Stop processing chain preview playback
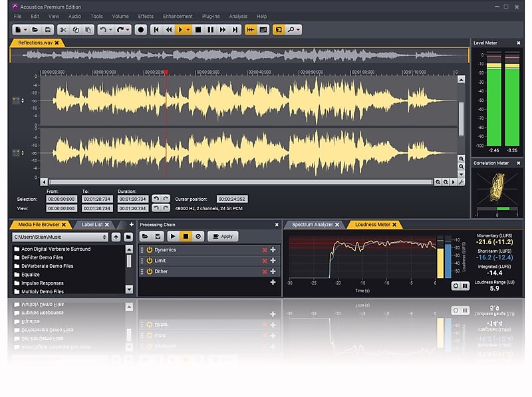 [x=186, y=236]
